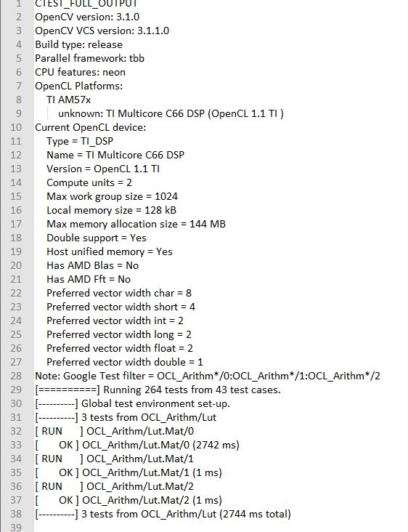The height and width of the screenshot is (532, 408).
Task: Click "Preferred vector width double = 1"
Action: [x=125, y=362]
